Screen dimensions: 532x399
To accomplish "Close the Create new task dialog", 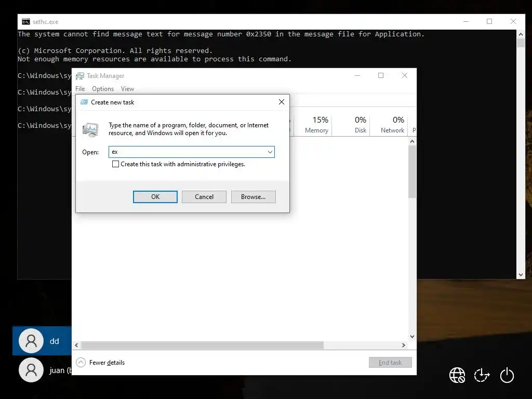I will pos(281,102).
